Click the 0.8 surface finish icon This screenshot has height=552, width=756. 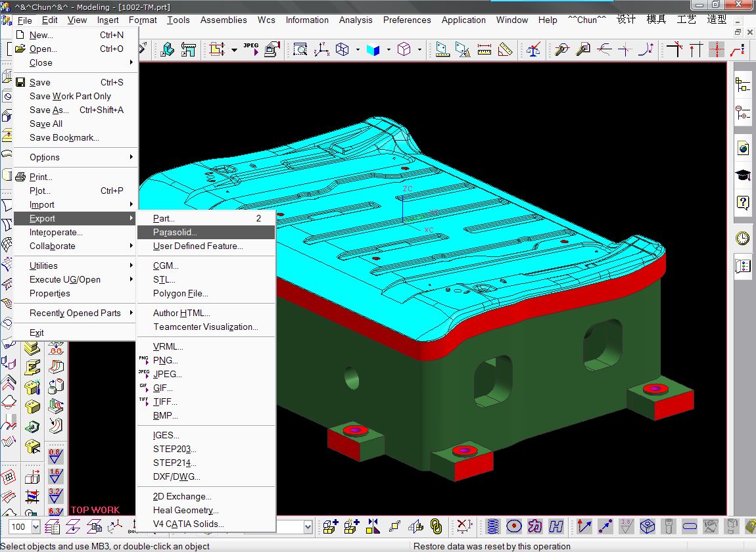55,456
